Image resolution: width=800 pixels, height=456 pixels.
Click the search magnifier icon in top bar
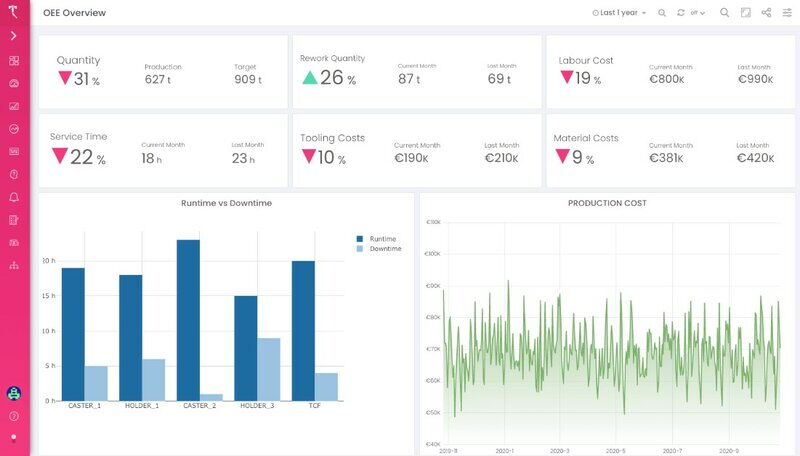point(725,13)
